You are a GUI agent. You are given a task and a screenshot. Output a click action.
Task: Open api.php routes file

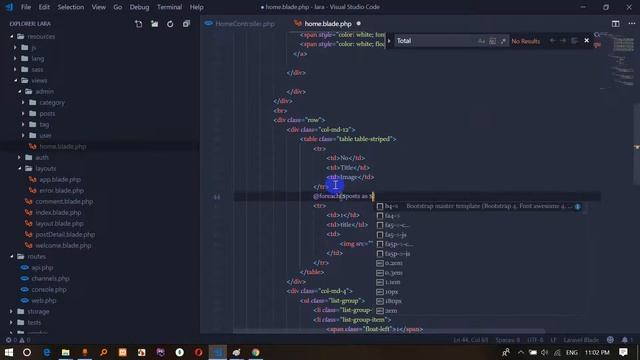[42, 267]
